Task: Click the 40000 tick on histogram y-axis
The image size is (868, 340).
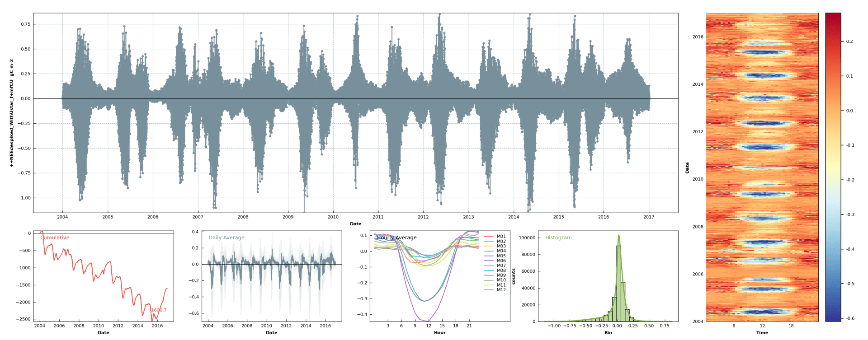Action: (x=528, y=288)
